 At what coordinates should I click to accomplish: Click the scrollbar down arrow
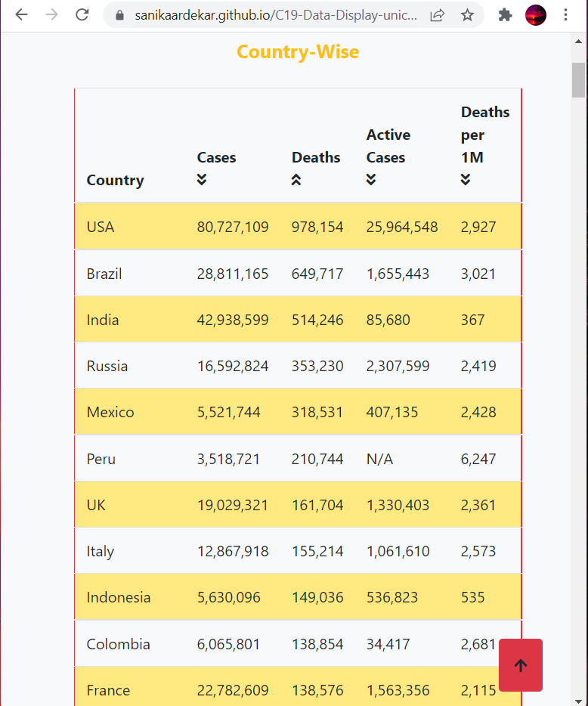pos(578,701)
